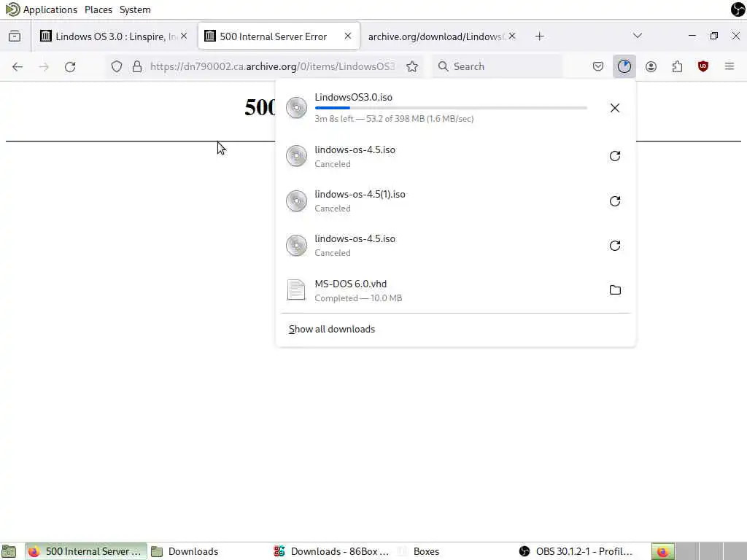The width and height of the screenshot is (747, 560).
Task: Open the Places menu
Action: tap(98, 9)
